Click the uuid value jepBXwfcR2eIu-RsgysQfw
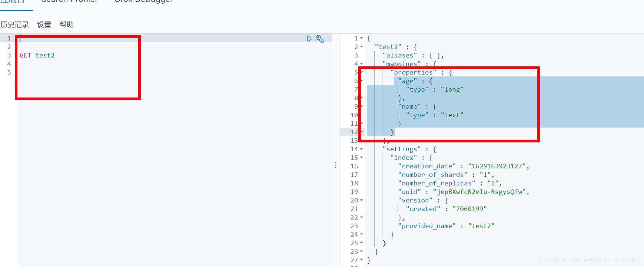644x267 pixels. 479,192
